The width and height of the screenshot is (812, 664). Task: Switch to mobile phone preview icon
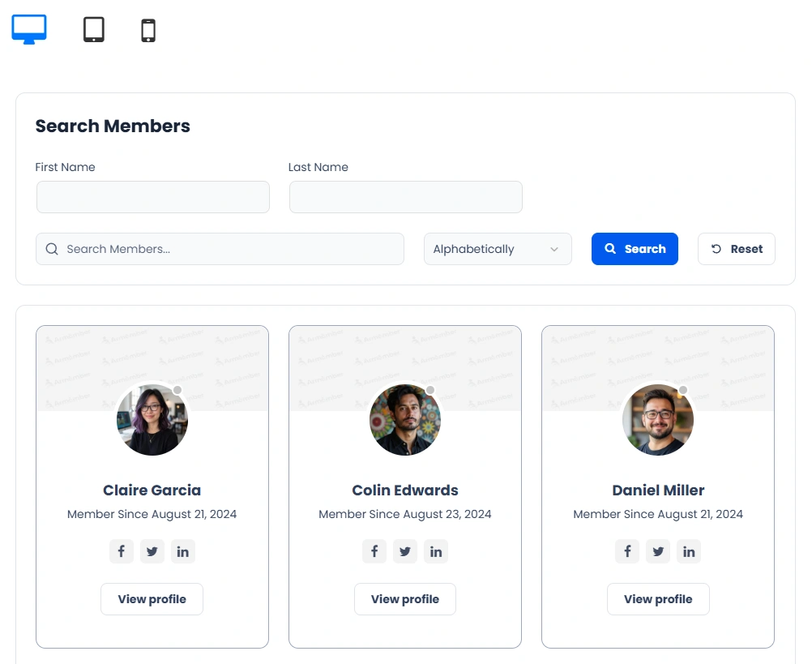[x=148, y=31]
